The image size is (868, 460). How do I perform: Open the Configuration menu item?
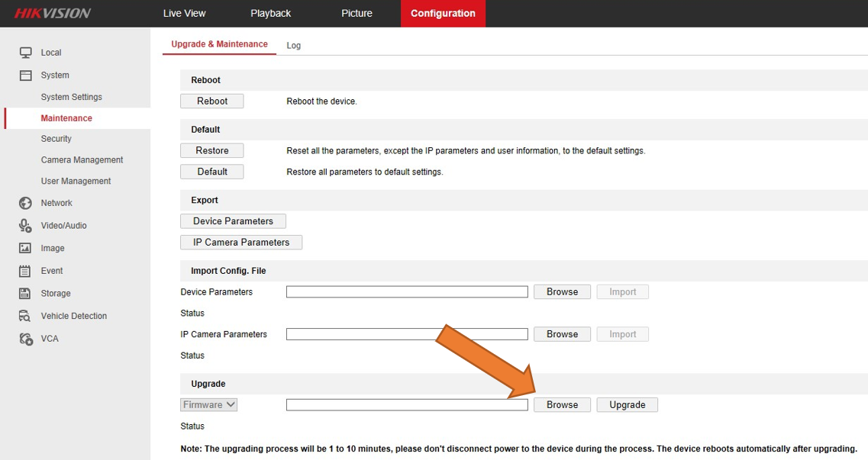coord(443,13)
